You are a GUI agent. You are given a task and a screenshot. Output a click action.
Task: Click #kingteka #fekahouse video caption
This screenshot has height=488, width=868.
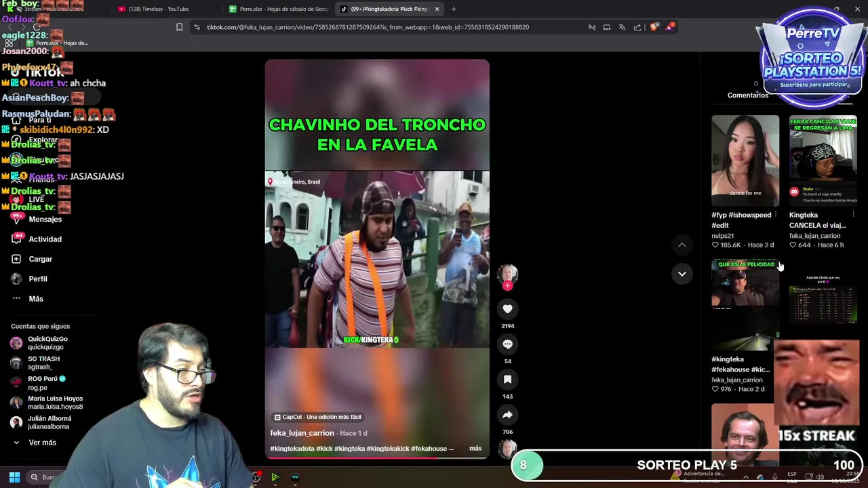click(741, 364)
